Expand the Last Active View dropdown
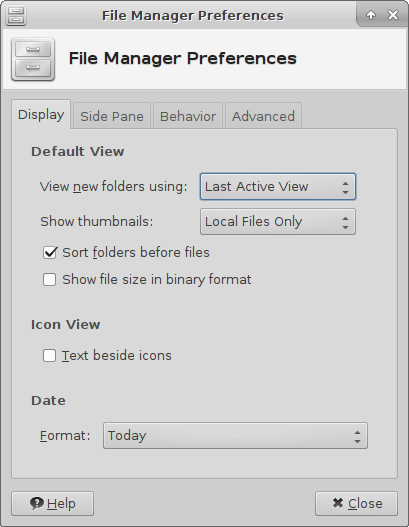Image resolution: width=409 pixels, height=527 pixels. [278, 187]
